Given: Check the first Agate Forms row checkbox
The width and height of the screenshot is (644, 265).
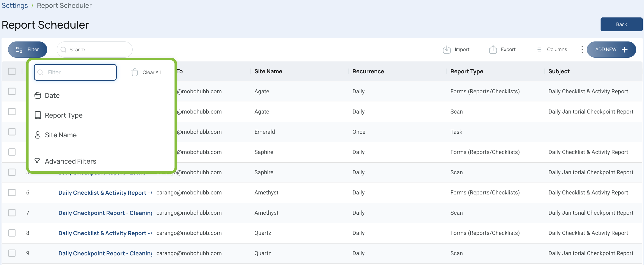Looking at the screenshot, I should (x=12, y=91).
